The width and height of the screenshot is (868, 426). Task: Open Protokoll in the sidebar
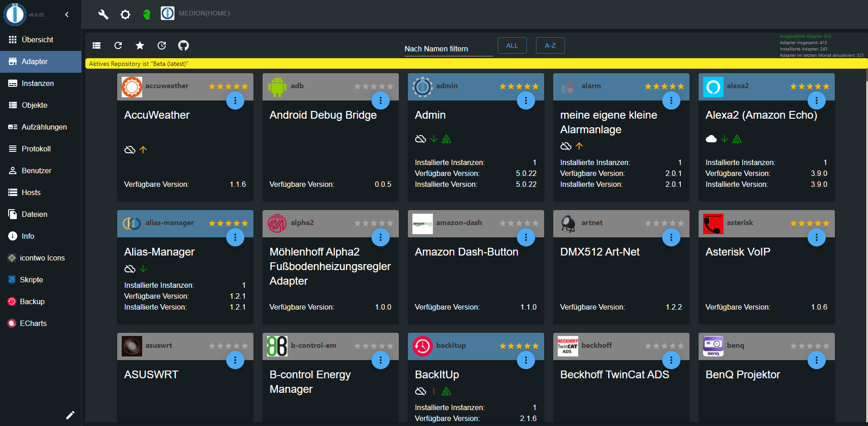[x=41, y=149]
